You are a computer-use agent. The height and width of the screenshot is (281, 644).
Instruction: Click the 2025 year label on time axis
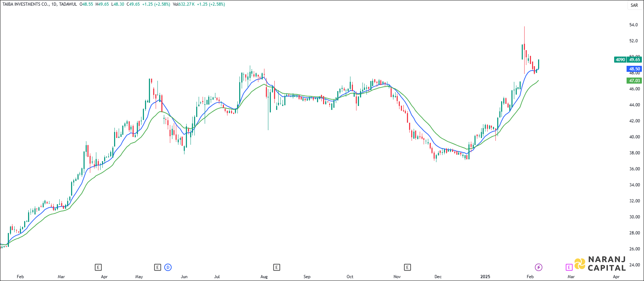pyautogui.click(x=485, y=277)
